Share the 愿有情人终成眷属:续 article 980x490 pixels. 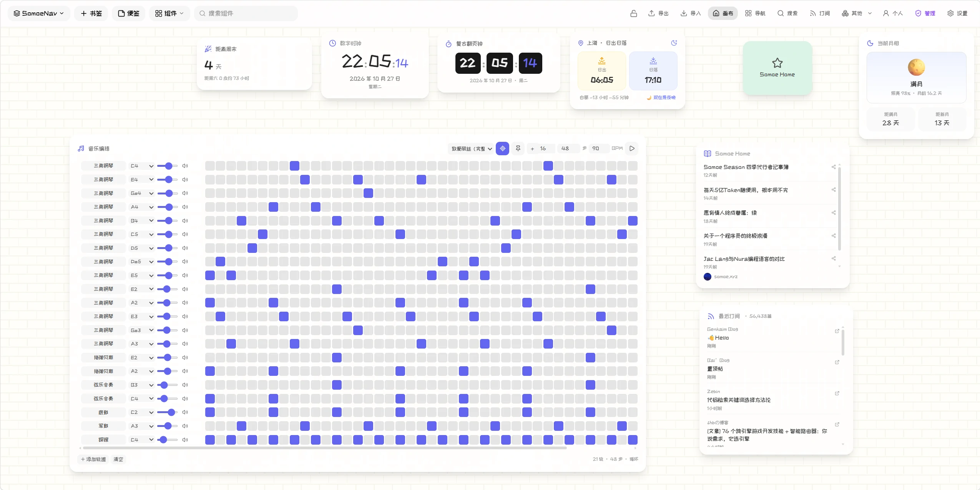coord(834,213)
